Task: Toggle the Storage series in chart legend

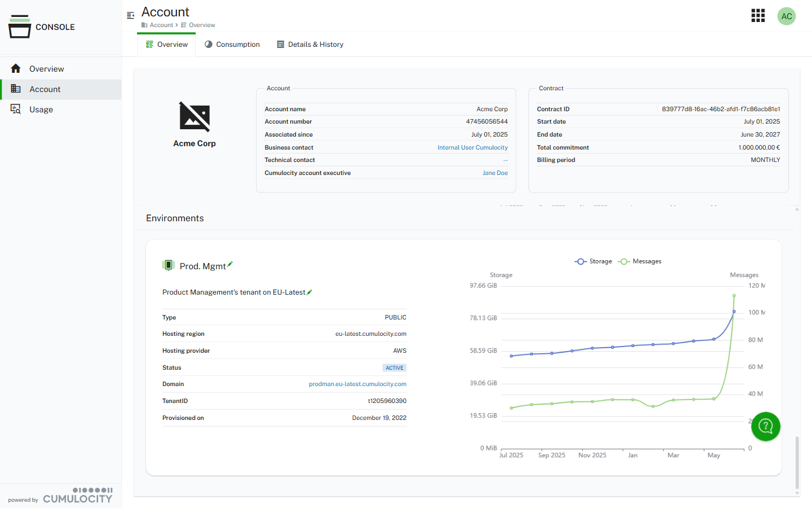Action: pos(593,261)
